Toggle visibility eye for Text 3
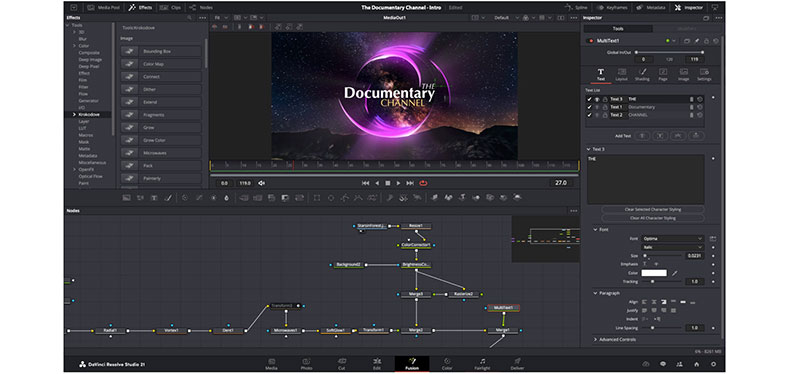Screen dimensions: 800x374 pos(597,99)
